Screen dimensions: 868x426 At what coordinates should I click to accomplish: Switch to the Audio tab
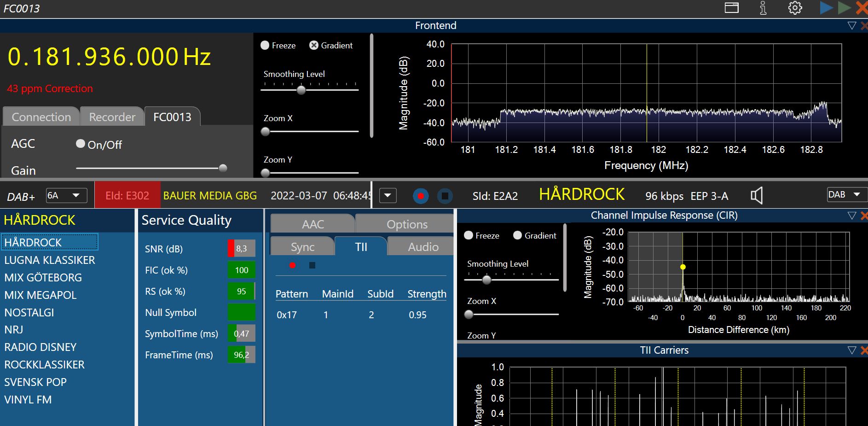pyautogui.click(x=422, y=247)
